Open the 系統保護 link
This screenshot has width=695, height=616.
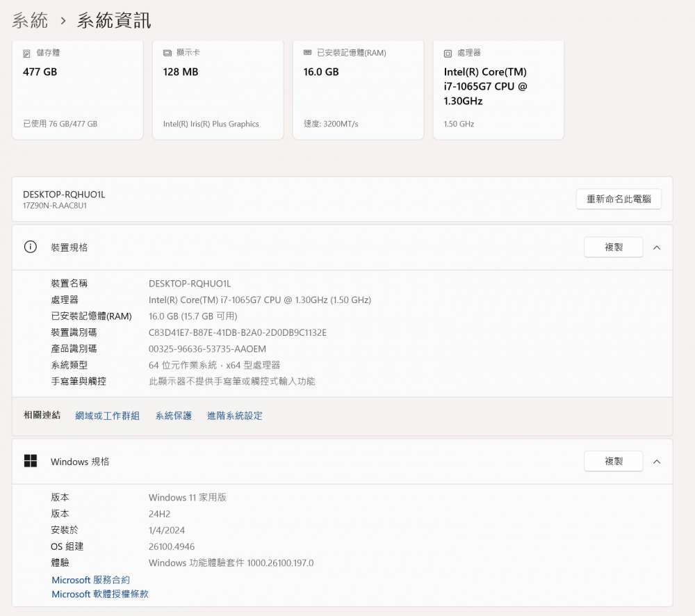click(174, 416)
